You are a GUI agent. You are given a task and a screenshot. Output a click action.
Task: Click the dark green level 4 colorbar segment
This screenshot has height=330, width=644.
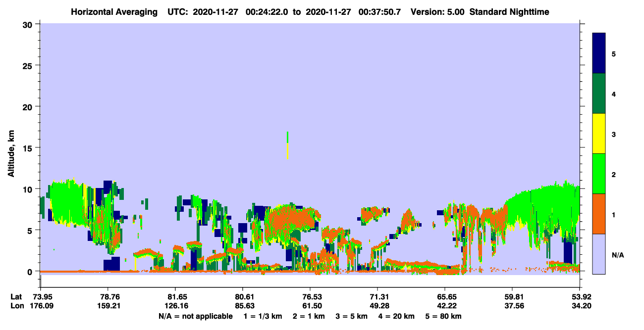click(599, 94)
